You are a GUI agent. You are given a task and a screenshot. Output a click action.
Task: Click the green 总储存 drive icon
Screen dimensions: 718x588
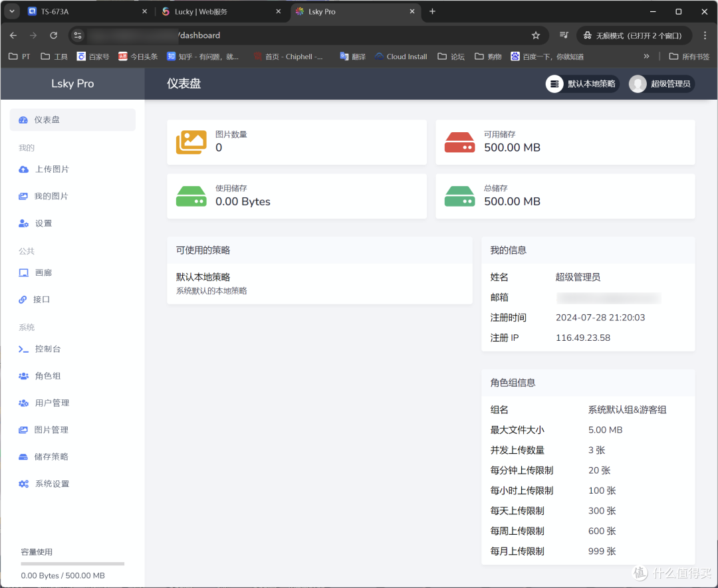(460, 196)
